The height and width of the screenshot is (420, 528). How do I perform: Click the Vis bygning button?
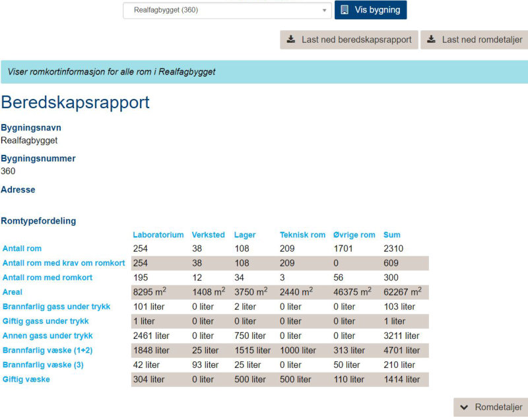[370, 10]
